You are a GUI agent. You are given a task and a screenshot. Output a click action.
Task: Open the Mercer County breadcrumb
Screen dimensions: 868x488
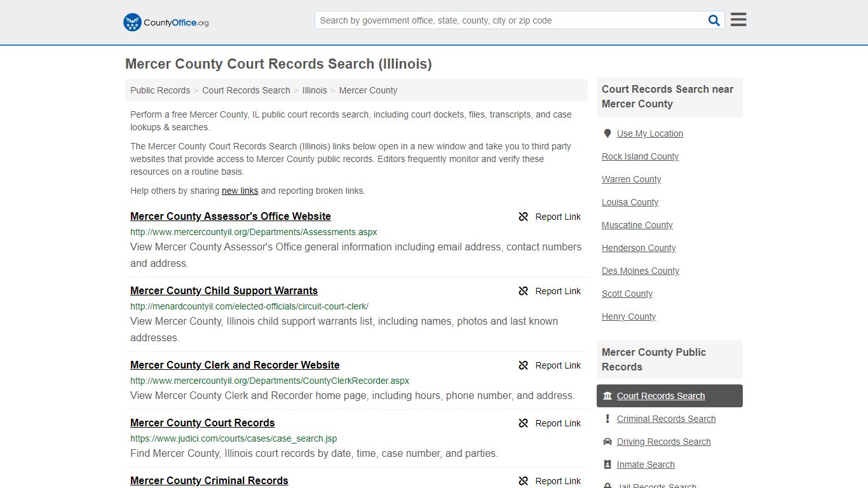(368, 90)
